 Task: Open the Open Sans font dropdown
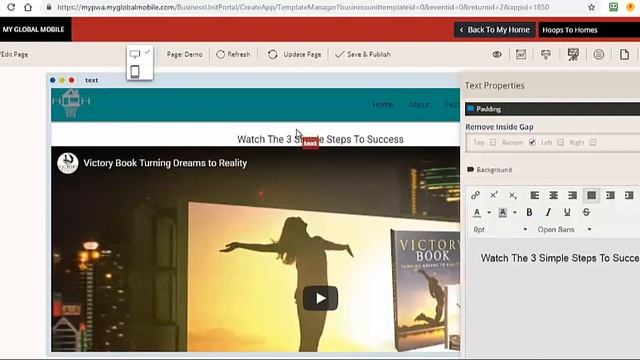pyautogui.click(x=564, y=229)
